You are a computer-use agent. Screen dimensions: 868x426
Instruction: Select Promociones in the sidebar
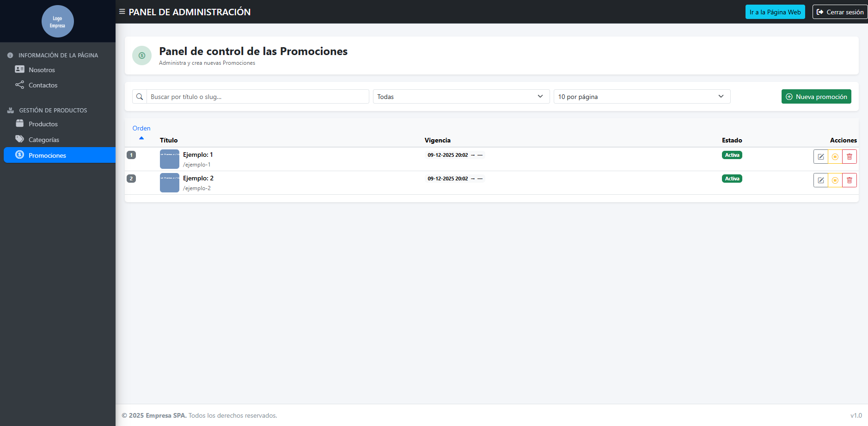pyautogui.click(x=47, y=155)
